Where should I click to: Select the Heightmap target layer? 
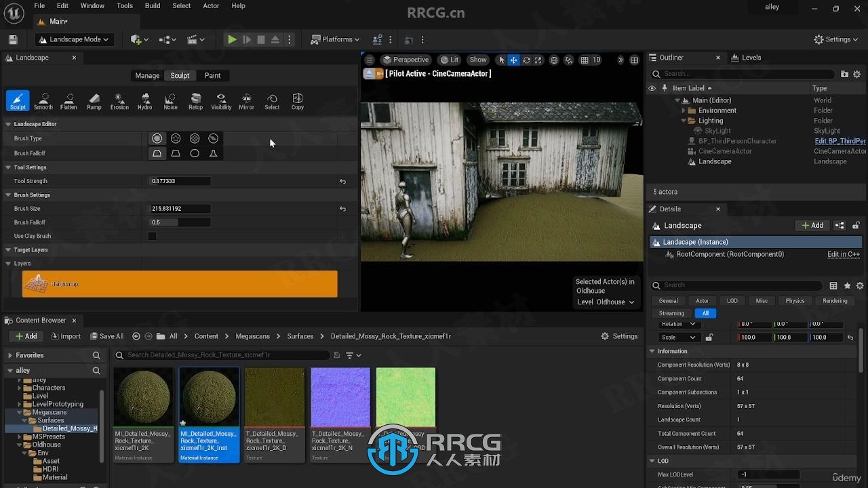coord(180,284)
